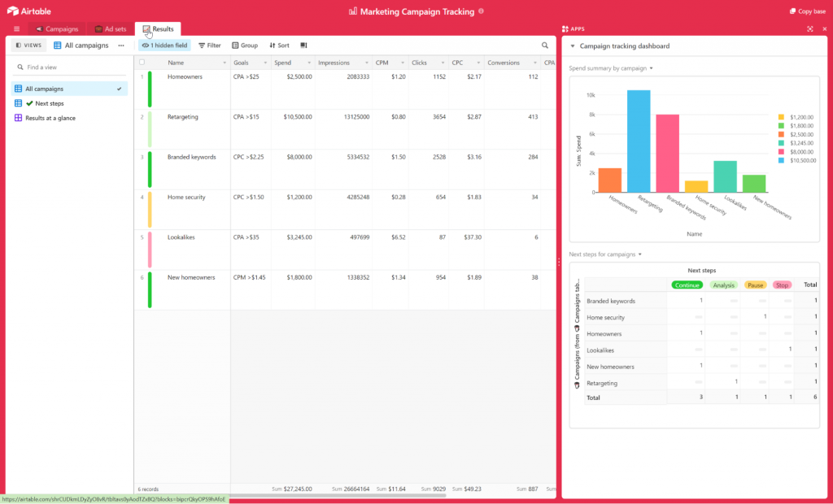Image resolution: width=833 pixels, height=504 pixels.
Task: Collapse the Campaign tracking dashboard triangle
Action: pos(572,46)
